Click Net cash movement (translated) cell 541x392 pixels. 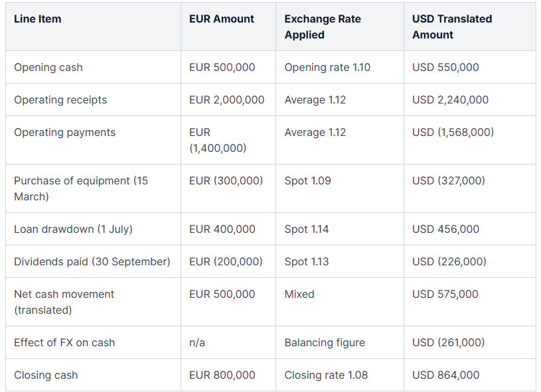(x=64, y=302)
